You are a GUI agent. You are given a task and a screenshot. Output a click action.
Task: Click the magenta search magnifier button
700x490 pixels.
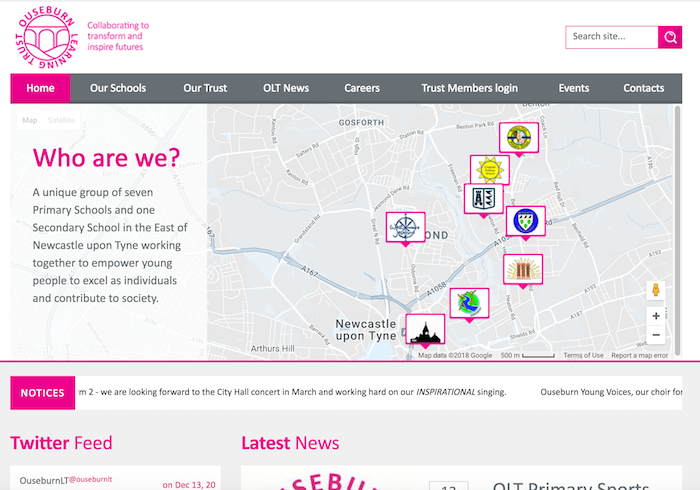(x=670, y=37)
